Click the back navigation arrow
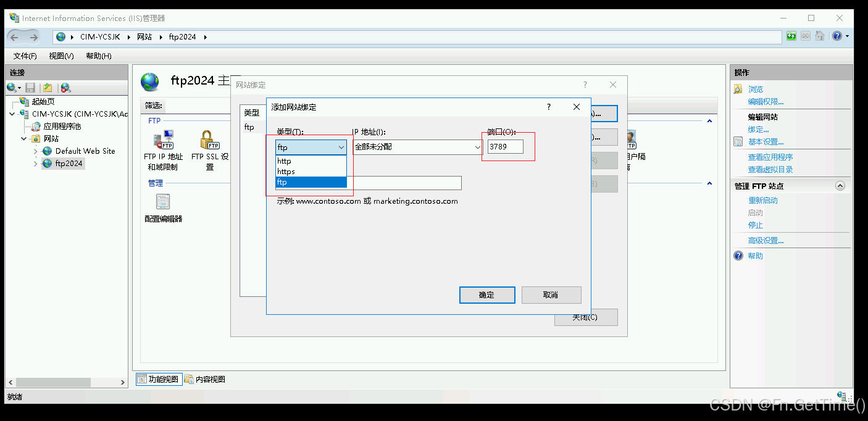This screenshot has height=421, width=868. [x=14, y=37]
